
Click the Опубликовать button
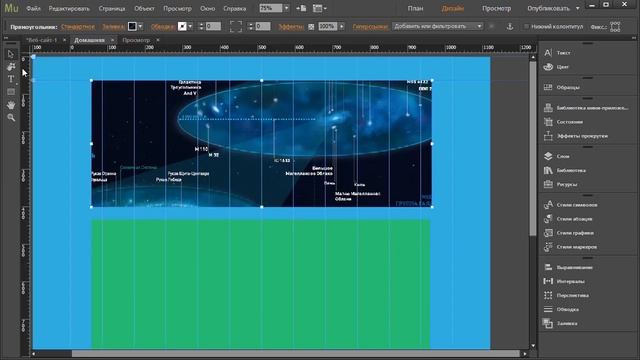[x=548, y=8]
